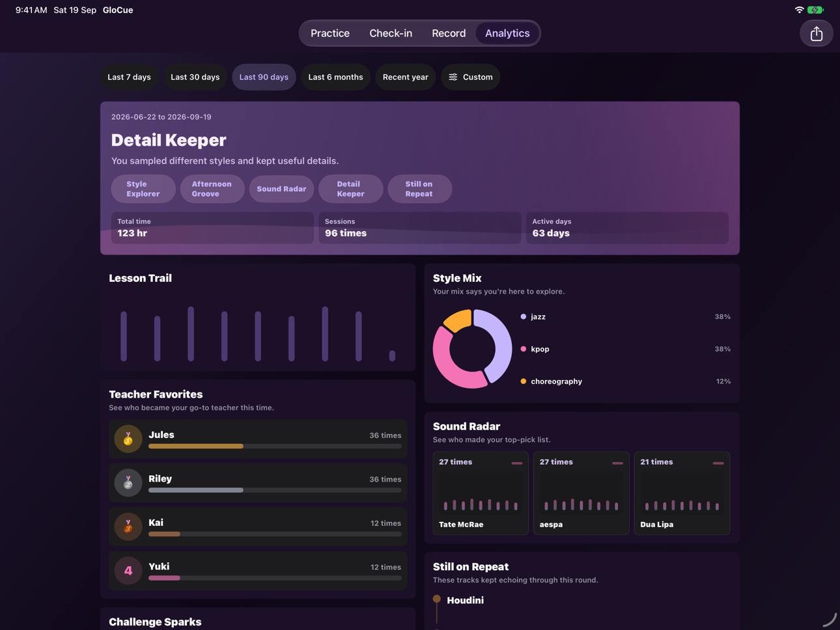Click the sliders icon in Custom filter
840x630 pixels.
(453, 77)
